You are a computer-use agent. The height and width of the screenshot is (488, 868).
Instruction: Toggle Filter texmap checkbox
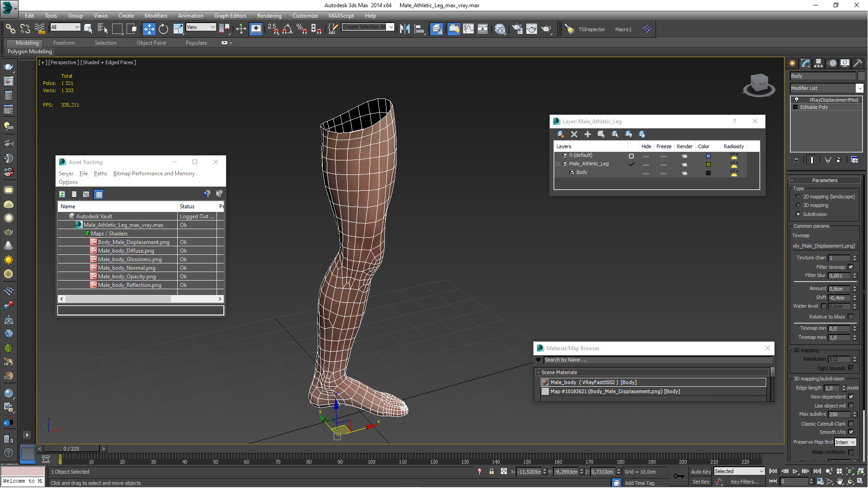click(850, 267)
